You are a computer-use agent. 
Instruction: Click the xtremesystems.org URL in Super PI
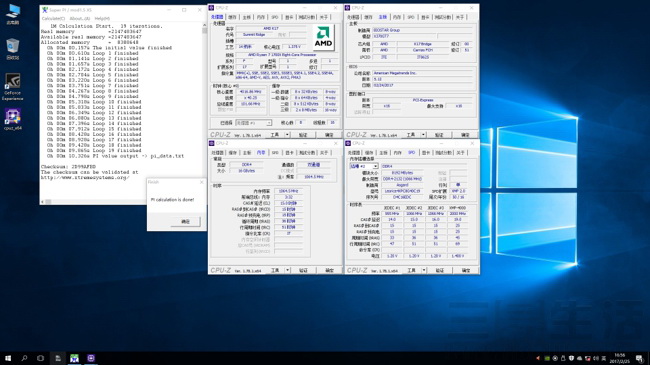pos(85,178)
